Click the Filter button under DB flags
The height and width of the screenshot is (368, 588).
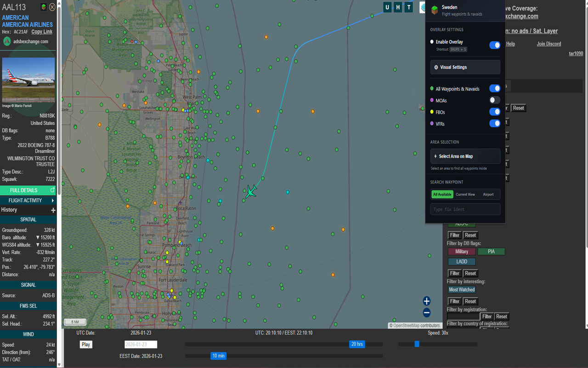454,273
